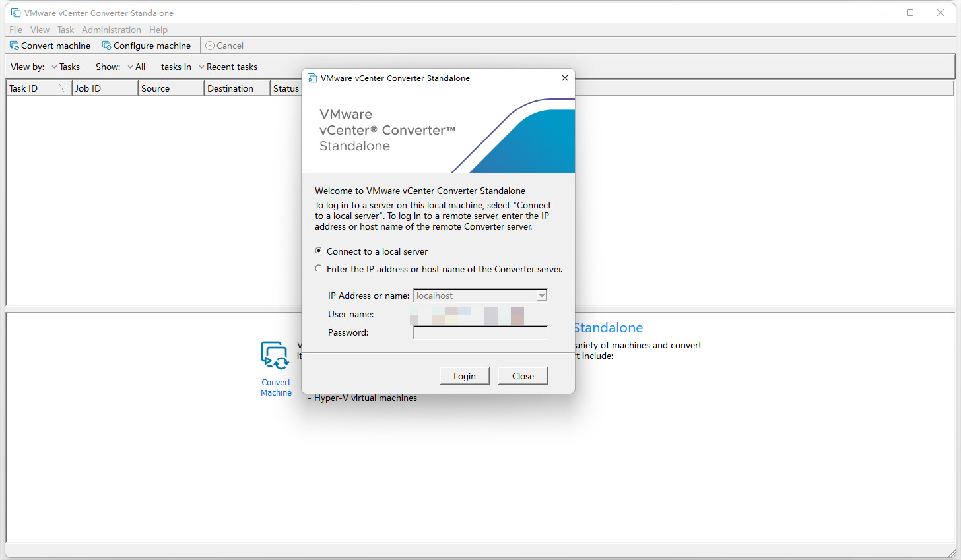Click the VMware icon in the main title bar
Screen dimensions: 961x560
[15, 13]
